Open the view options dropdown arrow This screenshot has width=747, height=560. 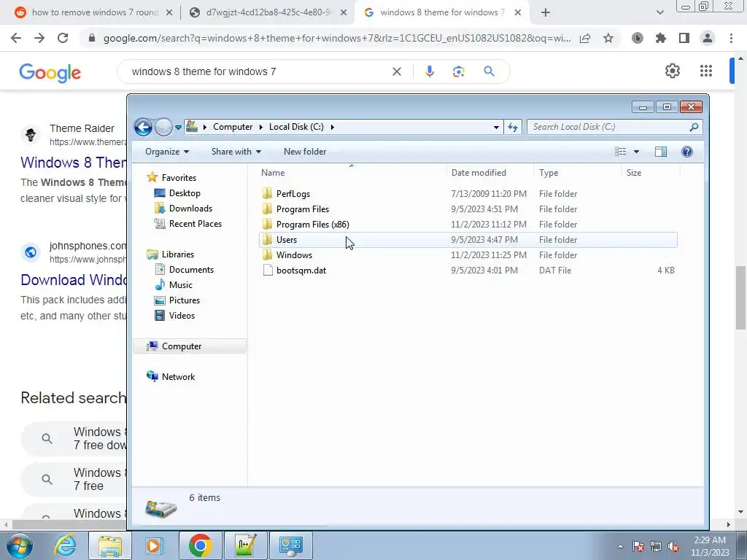636,152
